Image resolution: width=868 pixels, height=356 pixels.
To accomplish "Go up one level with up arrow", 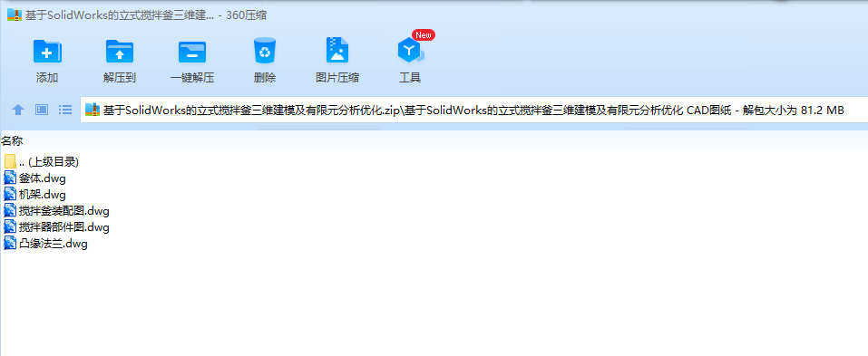I will (x=18, y=110).
